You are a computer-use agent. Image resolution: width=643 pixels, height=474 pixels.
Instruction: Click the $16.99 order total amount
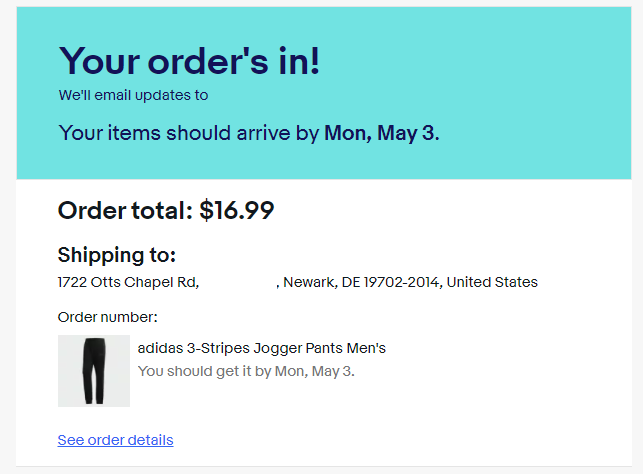pos(237,210)
